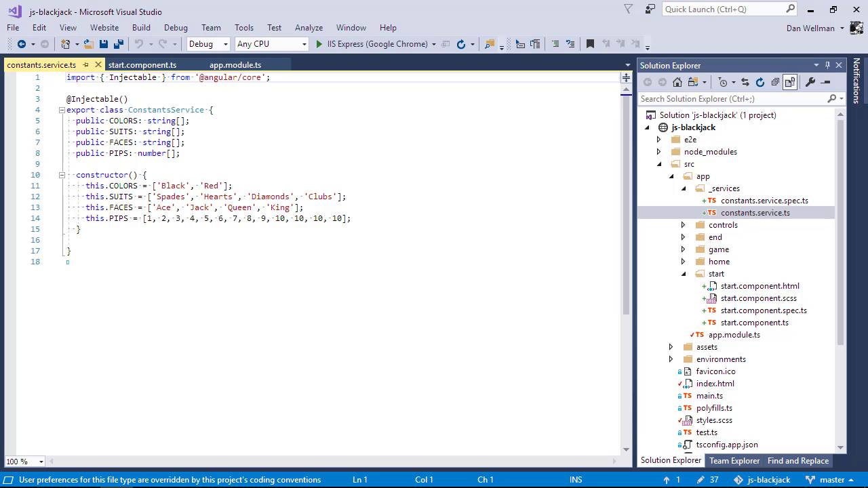
Task: Click the feedback icon beside Quick Launch
Action: [x=650, y=9]
